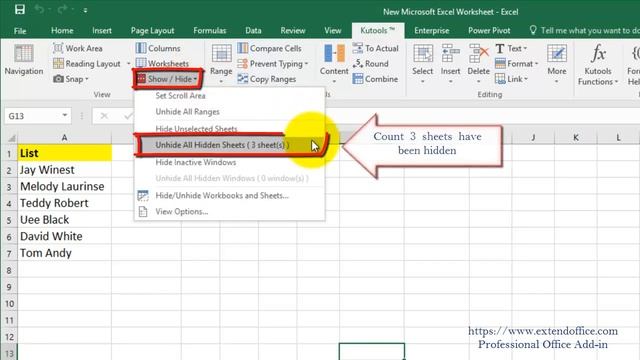The width and height of the screenshot is (640, 360).
Task: Open Customize Quick Access Toolbar dropdown
Action: coord(85,10)
